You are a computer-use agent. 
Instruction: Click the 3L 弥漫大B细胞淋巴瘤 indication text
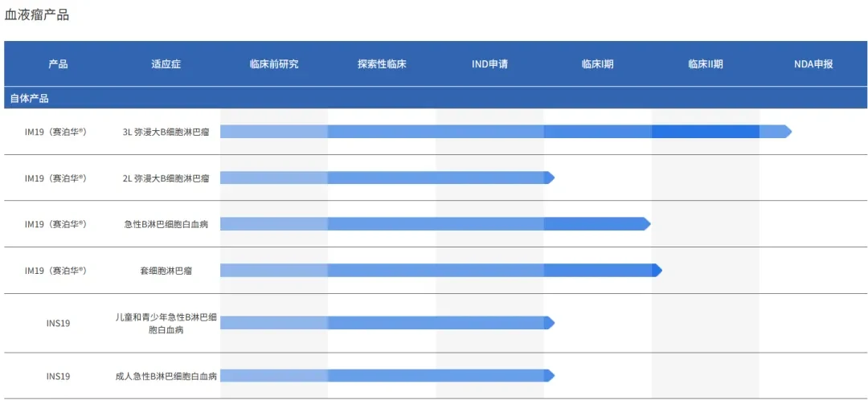click(x=166, y=133)
